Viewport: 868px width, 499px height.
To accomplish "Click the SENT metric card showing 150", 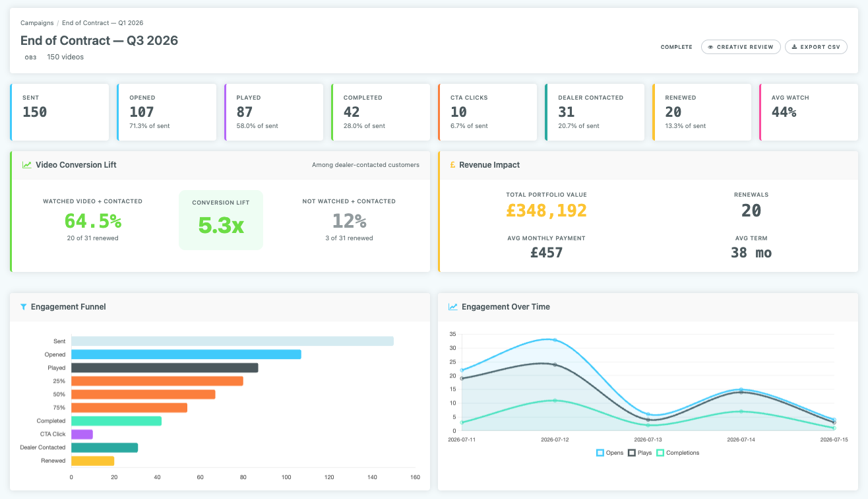I will click(59, 112).
